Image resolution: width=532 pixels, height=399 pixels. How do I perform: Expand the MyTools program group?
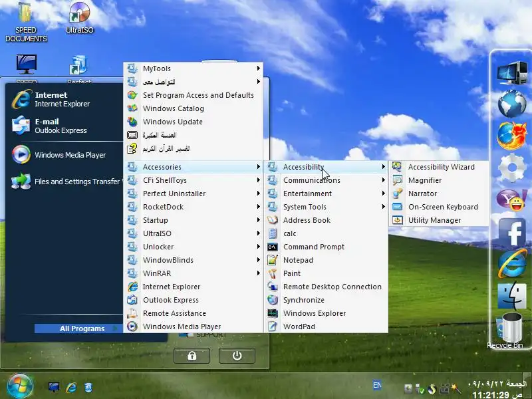[x=194, y=68]
